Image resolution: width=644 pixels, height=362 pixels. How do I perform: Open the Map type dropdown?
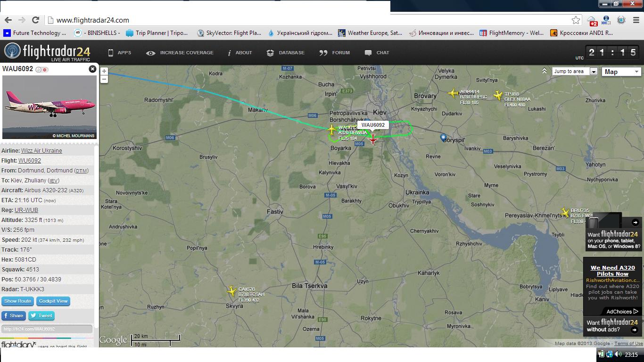pos(621,72)
